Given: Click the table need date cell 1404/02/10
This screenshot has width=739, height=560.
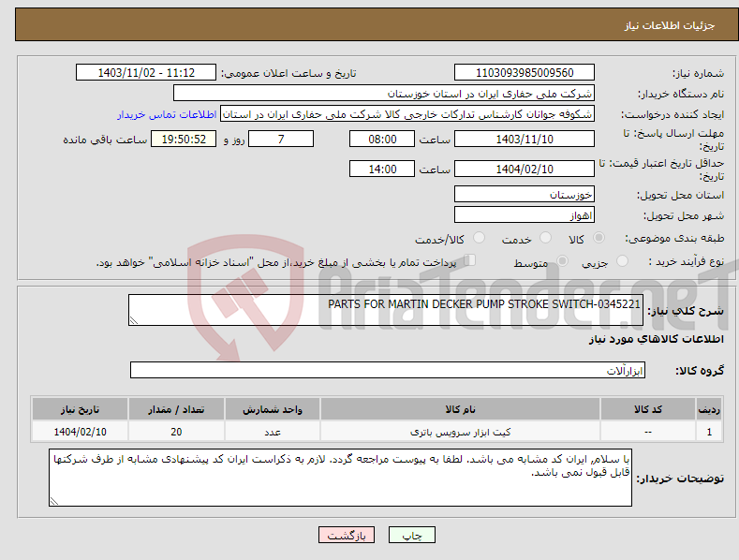Looking at the screenshot, I should (x=80, y=432).
